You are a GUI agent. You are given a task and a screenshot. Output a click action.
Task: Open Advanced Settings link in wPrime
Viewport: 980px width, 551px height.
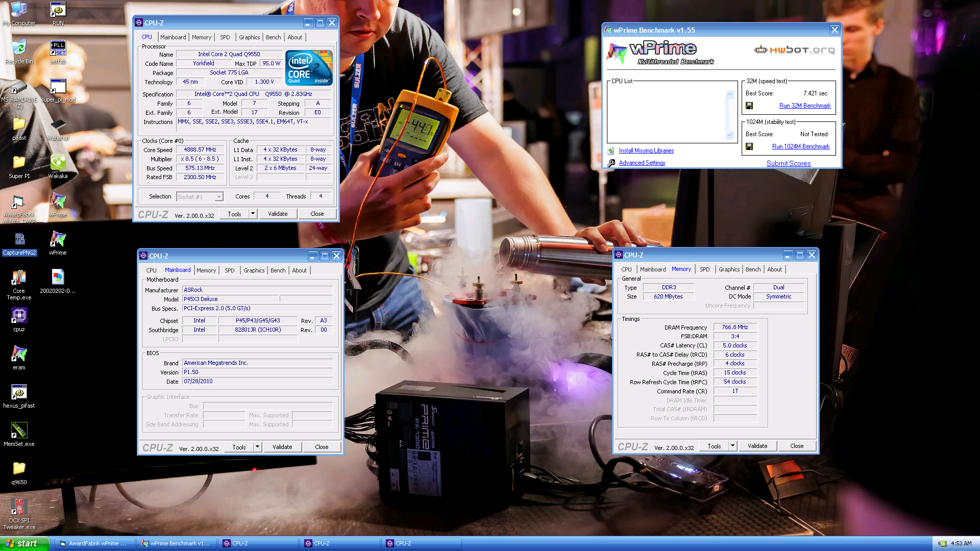(x=642, y=163)
